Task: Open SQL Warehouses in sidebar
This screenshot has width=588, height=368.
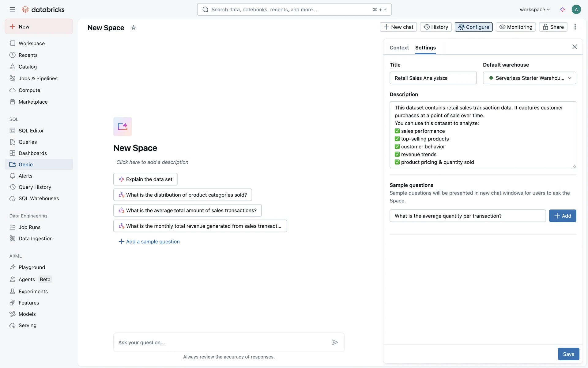Action: click(39, 198)
